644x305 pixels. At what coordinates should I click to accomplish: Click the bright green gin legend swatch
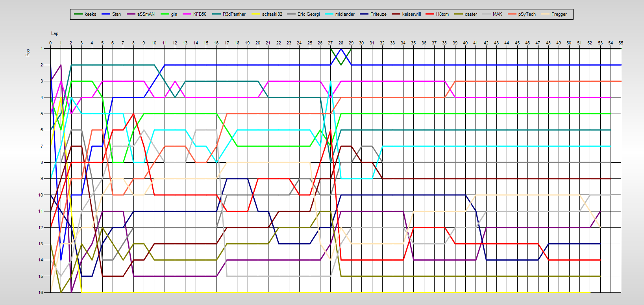(165, 14)
